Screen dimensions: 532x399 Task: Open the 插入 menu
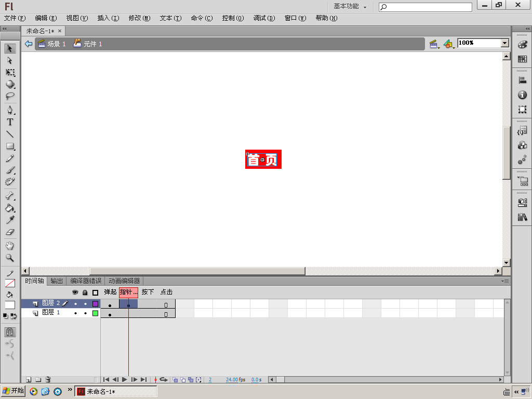(108, 18)
